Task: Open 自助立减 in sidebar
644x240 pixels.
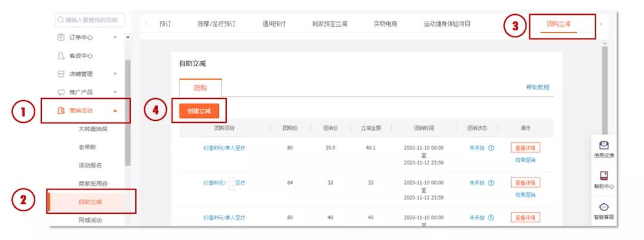Action: tap(90, 202)
